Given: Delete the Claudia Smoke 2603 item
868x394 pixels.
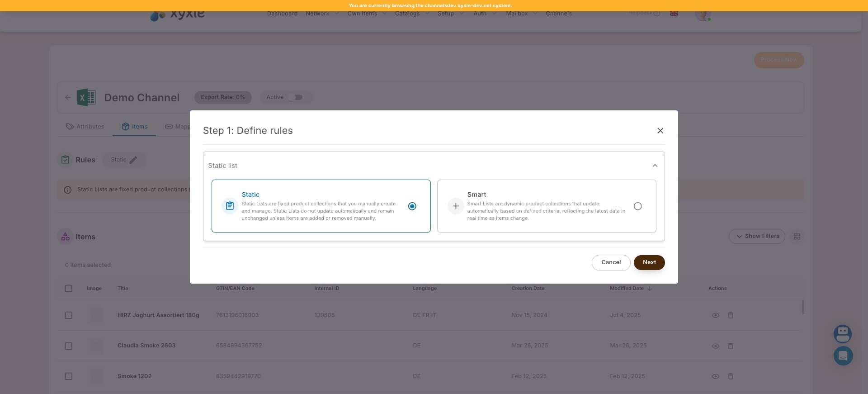Looking at the screenshot, I should pos(730,346).
